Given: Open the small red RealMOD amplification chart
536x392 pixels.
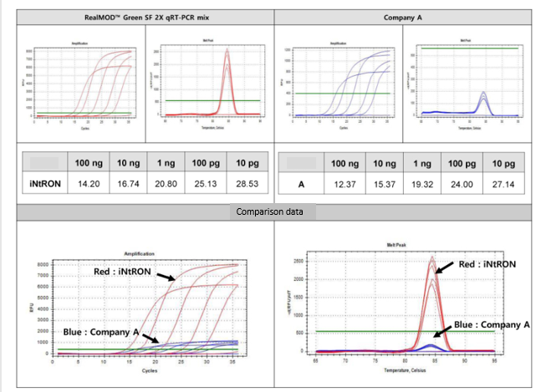Looking at the screenshot, I should click(x=80, y=85).
